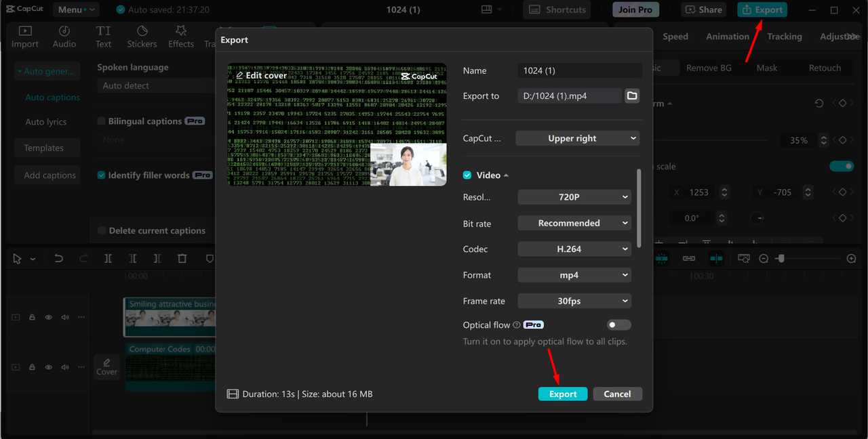Open the Text tool tab
The height and width of the screenshot is (439, 868).
(x=103, y=37)
